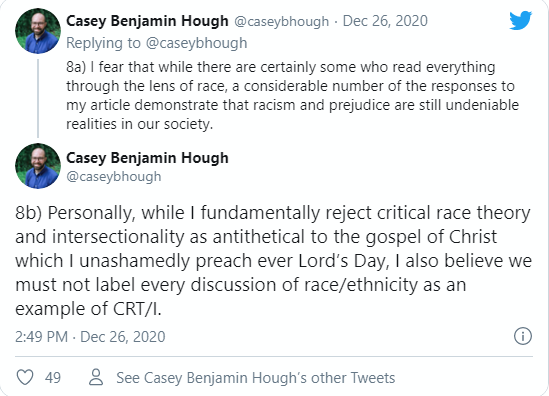Screen dimensions: 549x396
Task: Click @caseybhough handle under main tweet name
Action: tap(114, 176)
